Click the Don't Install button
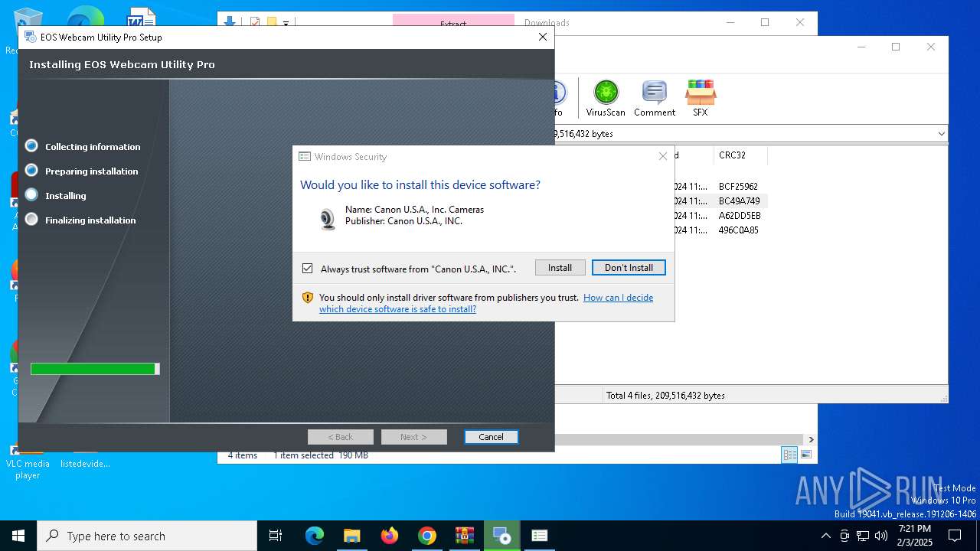Viewport: 980px width, 551px height. [x=629, y=268]
